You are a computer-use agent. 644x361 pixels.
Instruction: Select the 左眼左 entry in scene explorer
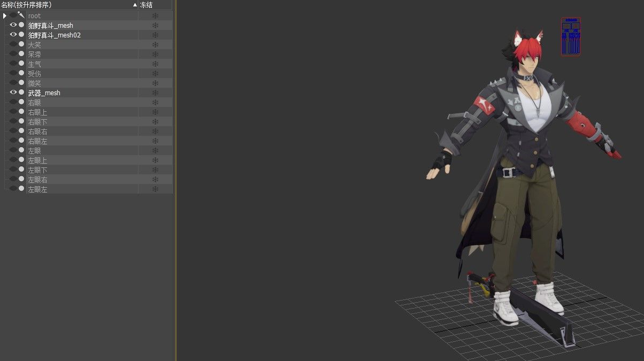(x=37, y=189)
